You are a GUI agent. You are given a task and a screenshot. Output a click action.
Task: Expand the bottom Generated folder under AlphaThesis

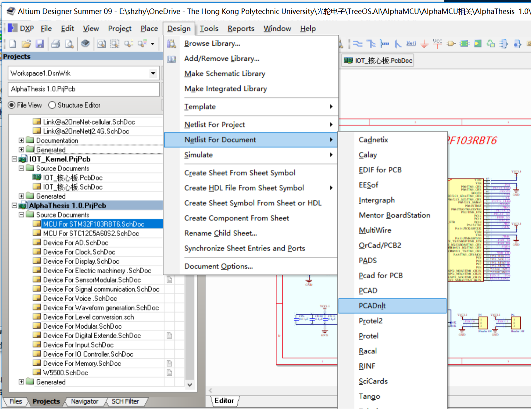pos(21,382)
